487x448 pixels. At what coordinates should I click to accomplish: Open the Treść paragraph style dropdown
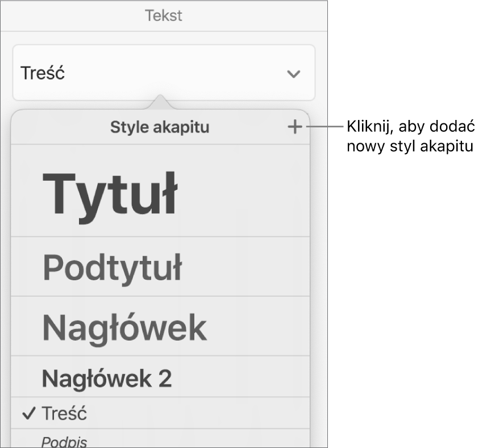(164, 73)
